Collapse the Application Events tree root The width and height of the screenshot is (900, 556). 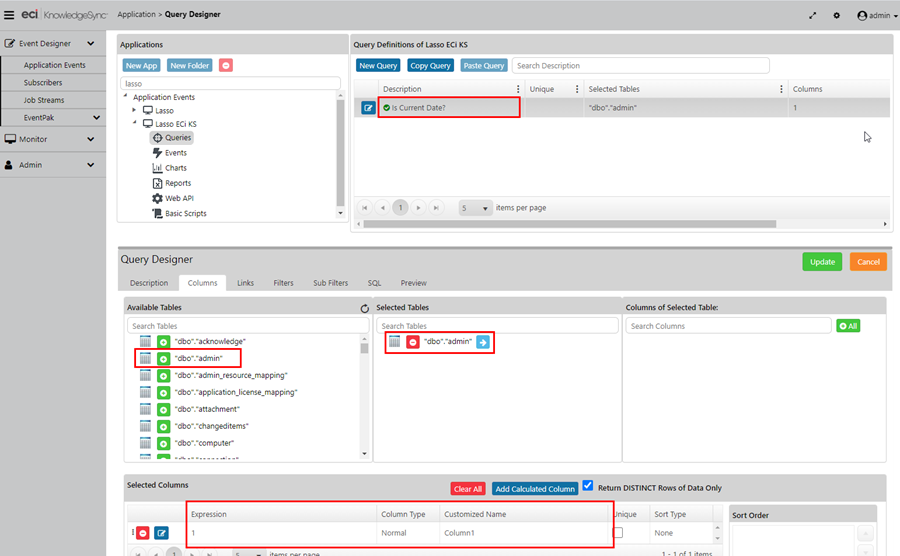pos(125,96)
